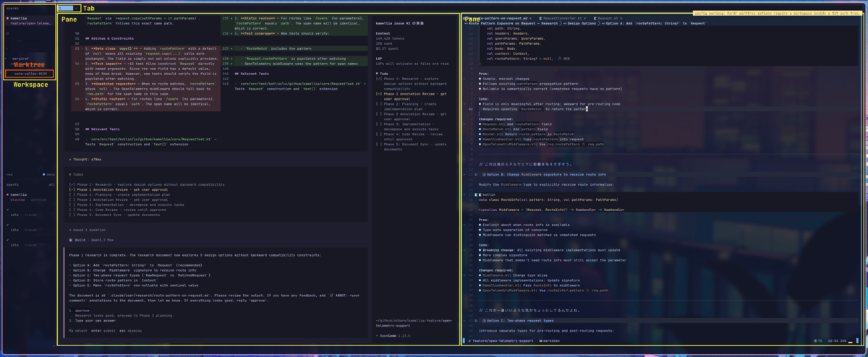Open the calm-valley-0139 worktree entry

30,73
